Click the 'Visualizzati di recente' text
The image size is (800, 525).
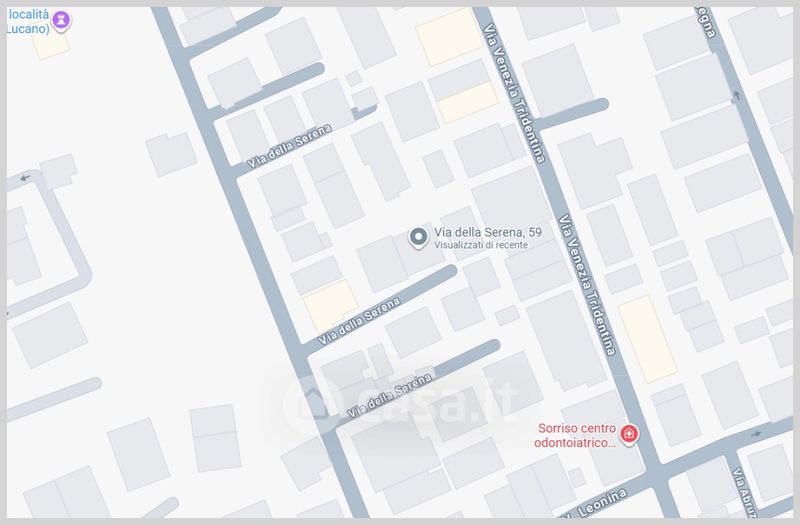point(481,245)
